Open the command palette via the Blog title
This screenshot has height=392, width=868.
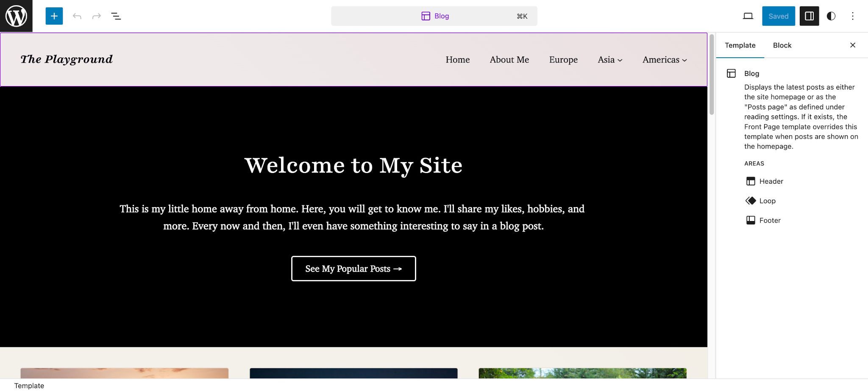[435, 16]
